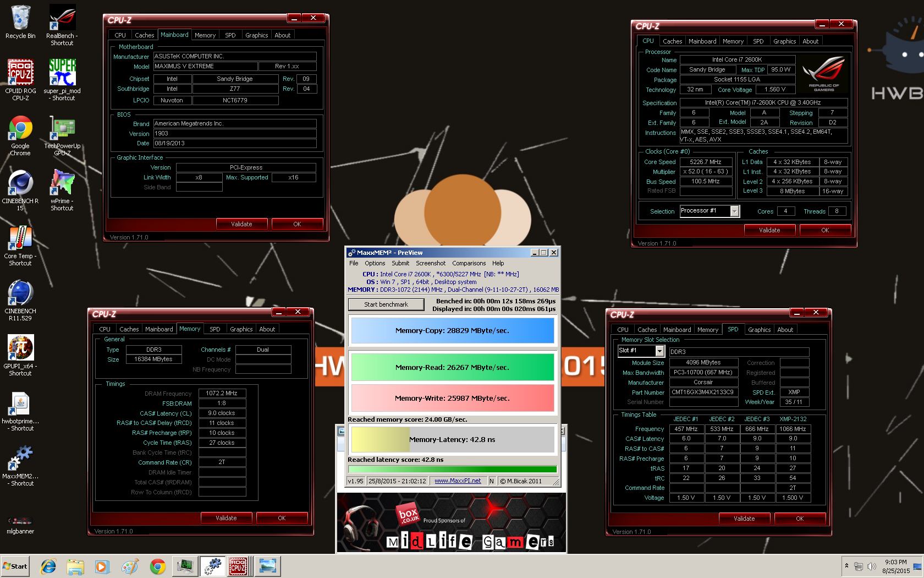This screenshot has width=924, height=578.
Task: Click the Memory-Read result bar
Action: tap(453, 367)
